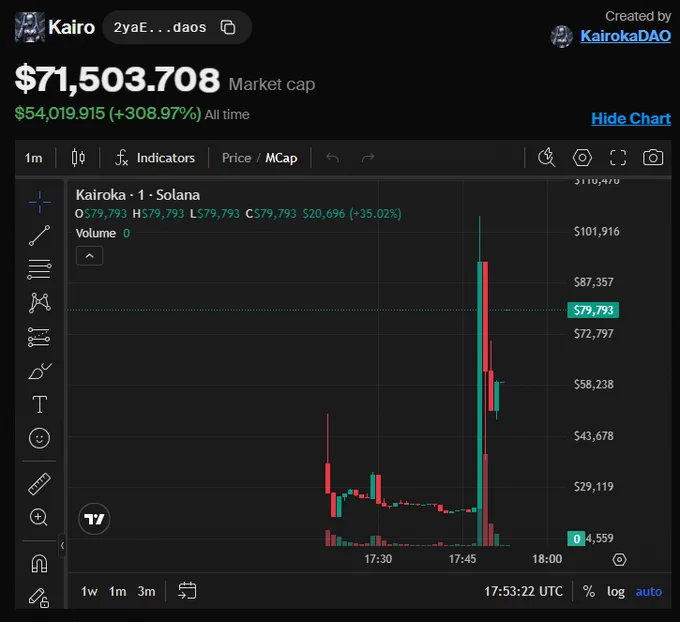
Task: Select the Fibonacci retracement tool
Action: (x=39, y=269)
